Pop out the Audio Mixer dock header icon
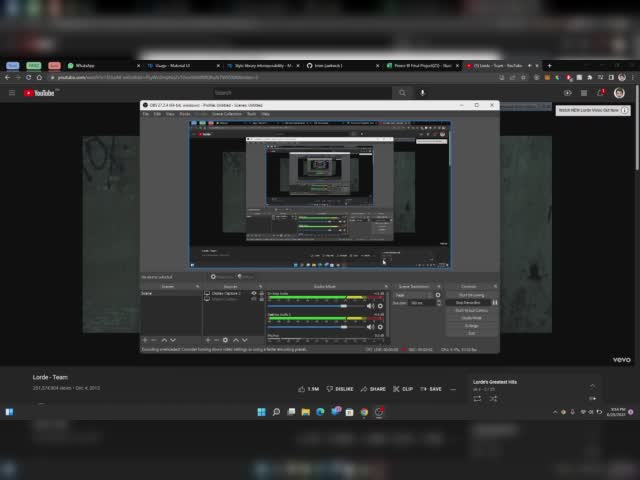 pyautogui.click(x=386, y=287)
